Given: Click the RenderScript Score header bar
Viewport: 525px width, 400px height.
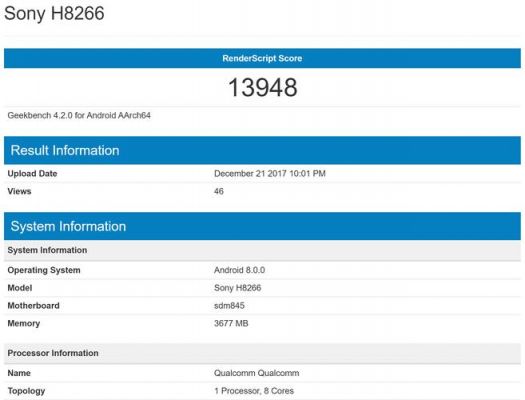Looking at the screenshot, I should click(262, 58).
